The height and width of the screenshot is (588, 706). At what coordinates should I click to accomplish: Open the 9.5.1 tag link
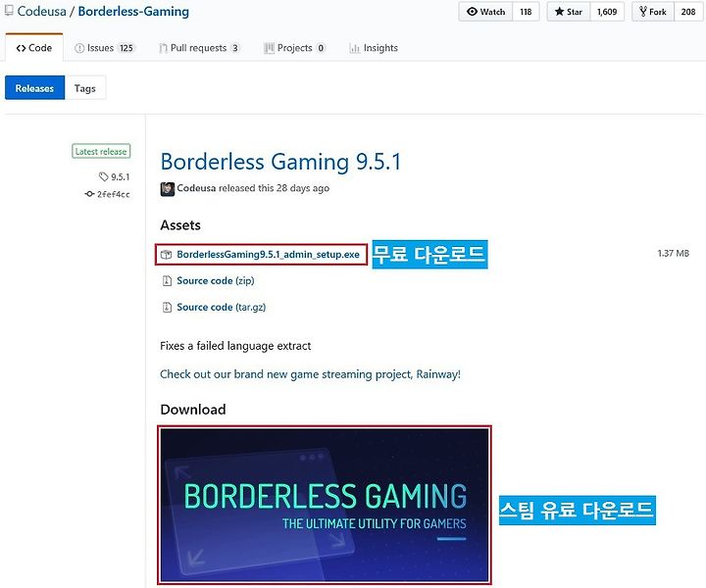pos(121,176)
